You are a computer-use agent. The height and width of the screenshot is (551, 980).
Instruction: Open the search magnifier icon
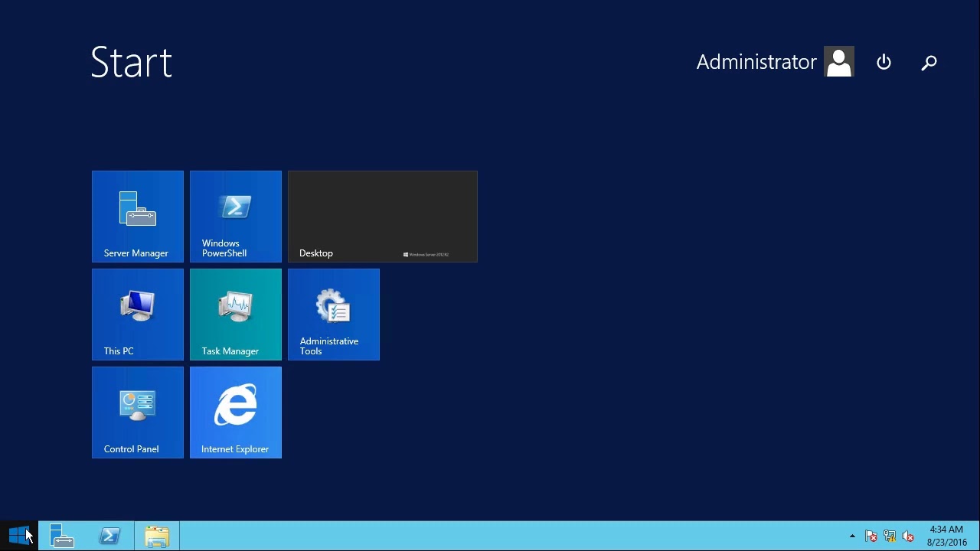click(929, 62)
